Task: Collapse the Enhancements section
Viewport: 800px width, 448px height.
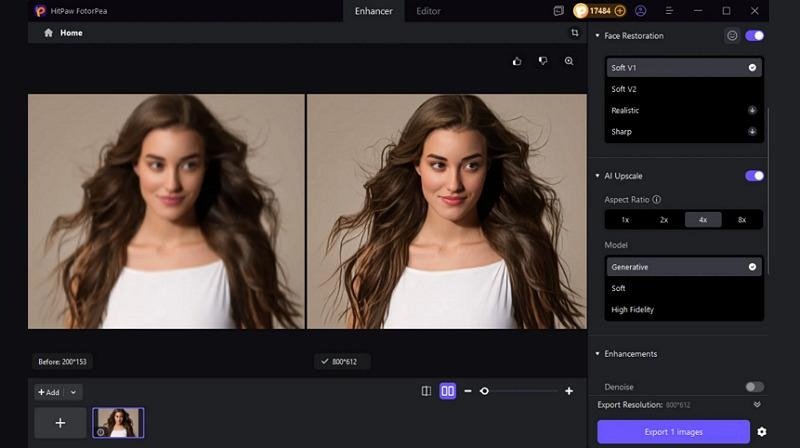Action: (597, 354)
